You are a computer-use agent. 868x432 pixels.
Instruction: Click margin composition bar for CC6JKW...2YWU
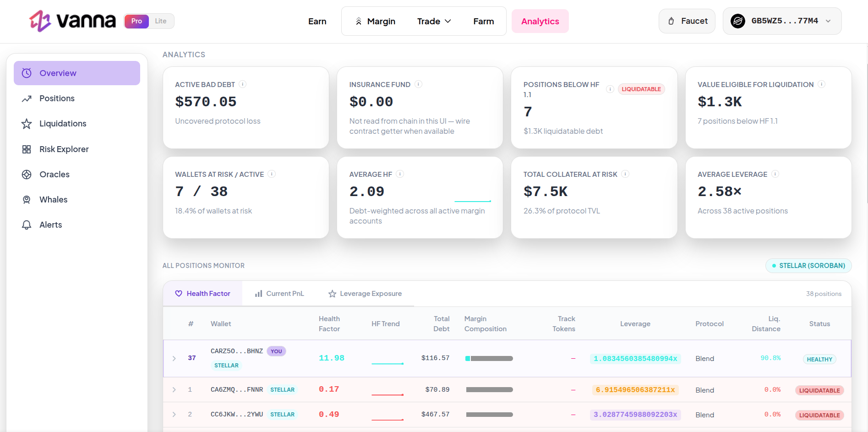[x=489, y=415]
